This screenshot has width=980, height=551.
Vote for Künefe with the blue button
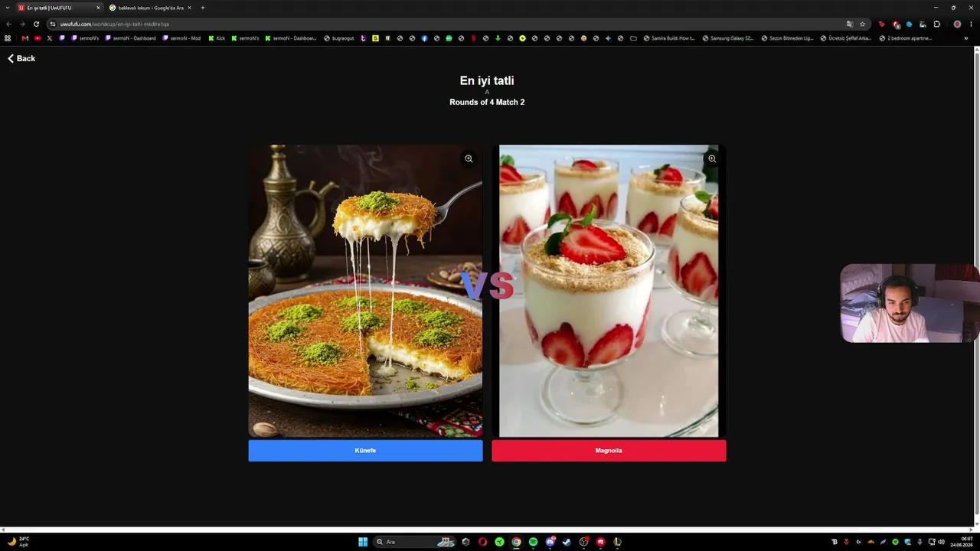point(365,451)
